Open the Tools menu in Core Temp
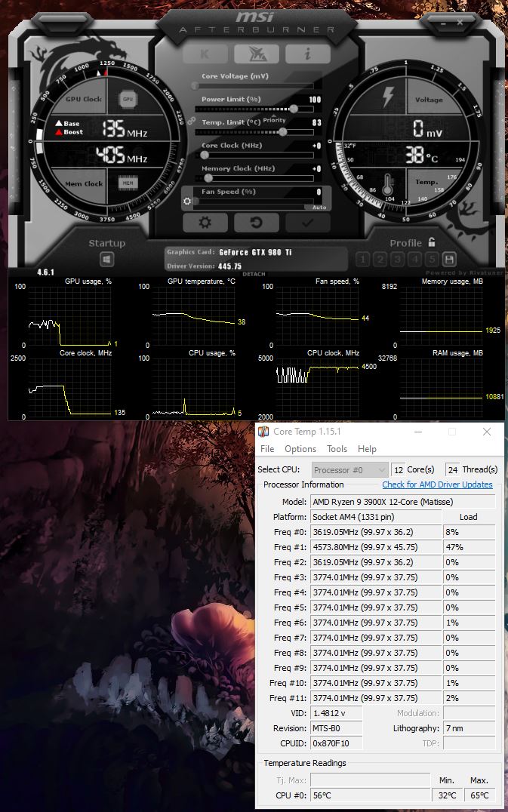Image resolution: width=508 pixels, height=812 pixels. point(337,449)
